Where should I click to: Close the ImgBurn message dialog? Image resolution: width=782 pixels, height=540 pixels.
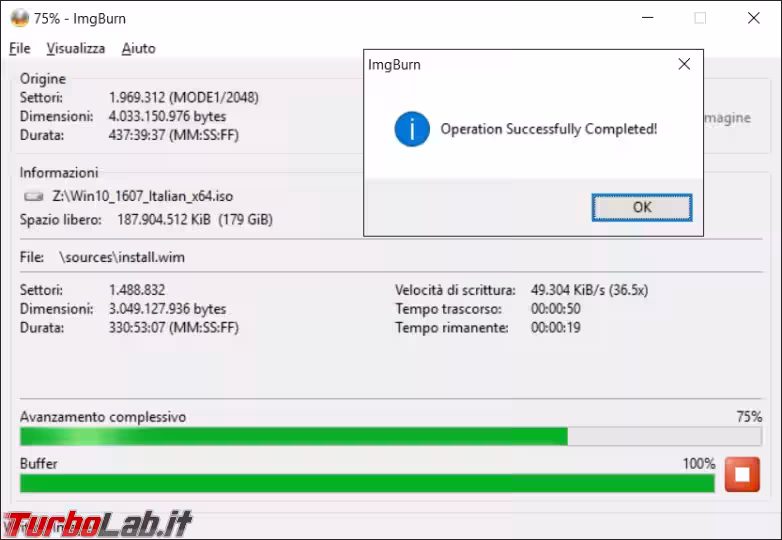point(684,64)
